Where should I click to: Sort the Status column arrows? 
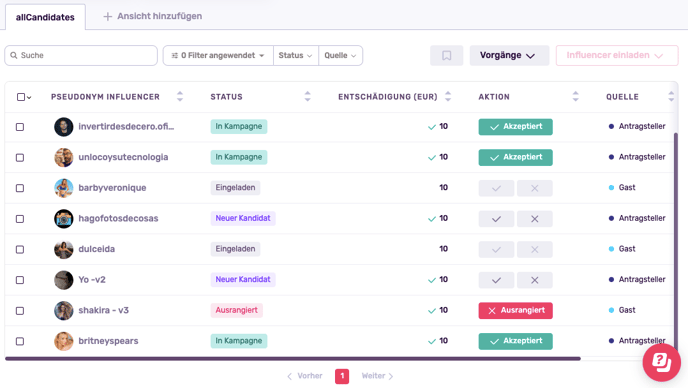point(308,97)
